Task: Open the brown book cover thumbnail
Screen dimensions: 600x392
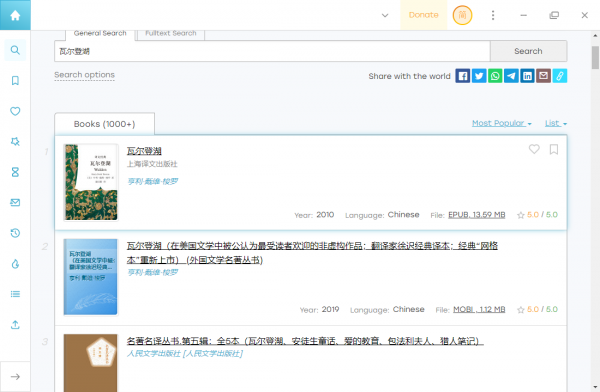Action: 91,363
